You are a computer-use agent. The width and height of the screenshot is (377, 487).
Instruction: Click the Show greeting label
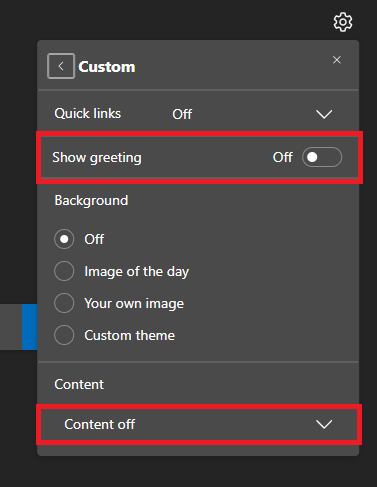97,158
